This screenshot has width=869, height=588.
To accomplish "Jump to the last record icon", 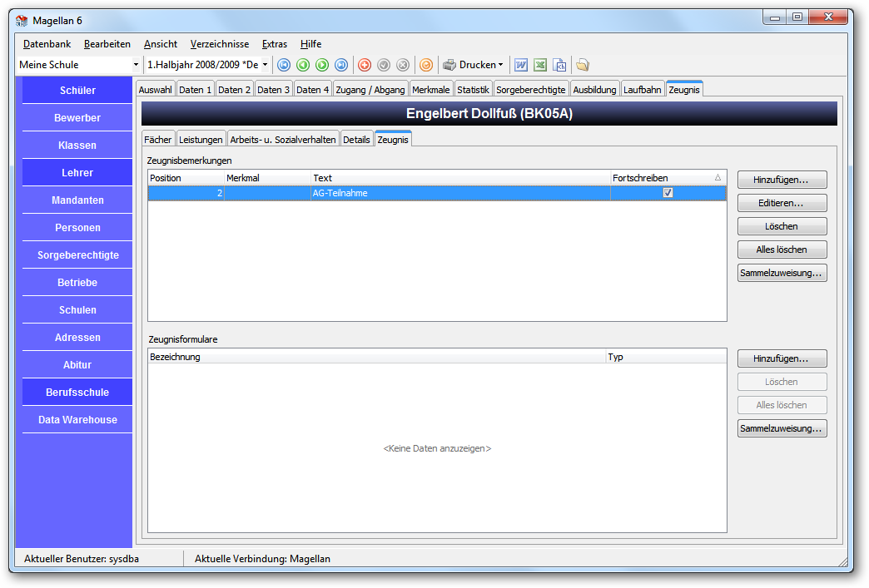I will (341, 66).
